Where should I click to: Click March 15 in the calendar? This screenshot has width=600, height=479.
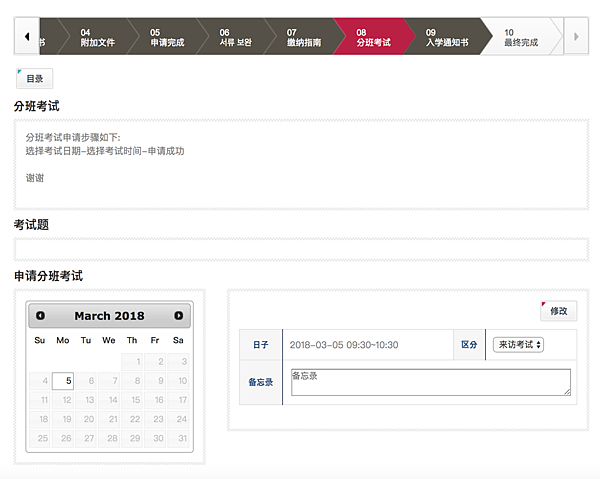pyautogui.click(x=132, y=400)
